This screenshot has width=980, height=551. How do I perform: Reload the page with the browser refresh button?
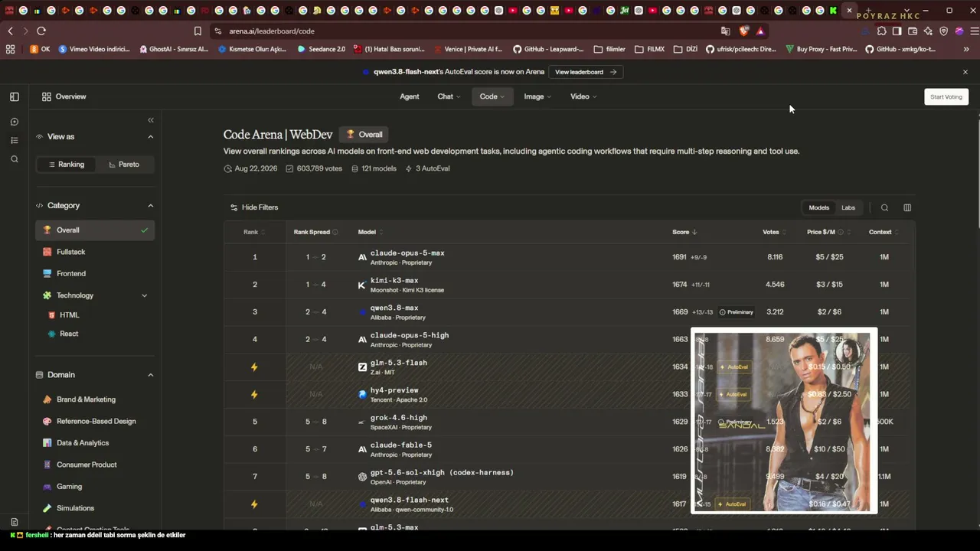tap(41, 31)
